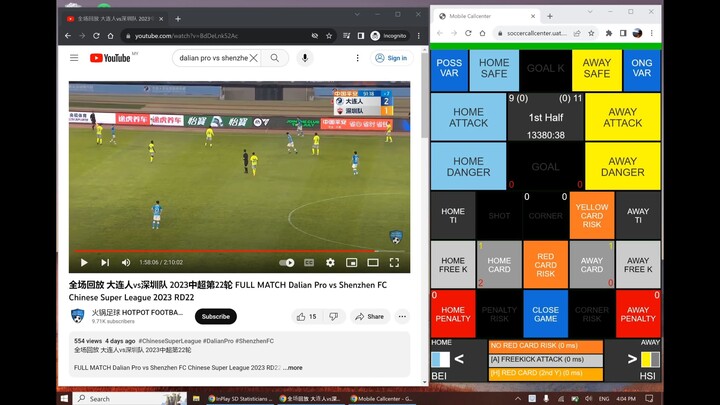Image resolution: width=720 pixels, height=405 pixels.
Task: Switch to theater mode
Action: tap(373, 263)
